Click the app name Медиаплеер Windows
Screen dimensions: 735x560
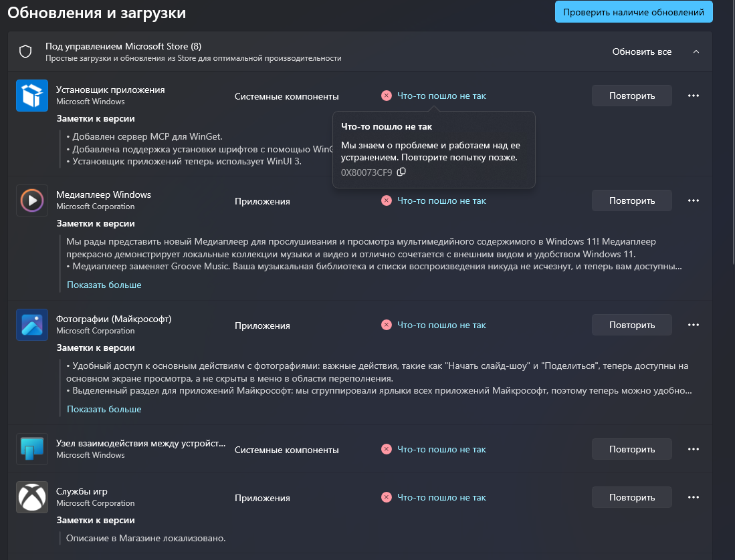point(104,194)
